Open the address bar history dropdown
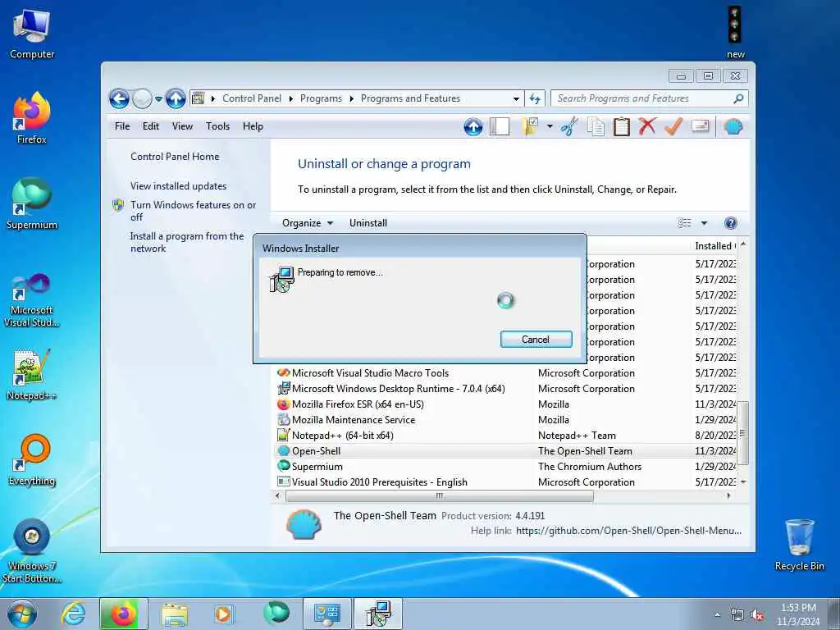 516,98
